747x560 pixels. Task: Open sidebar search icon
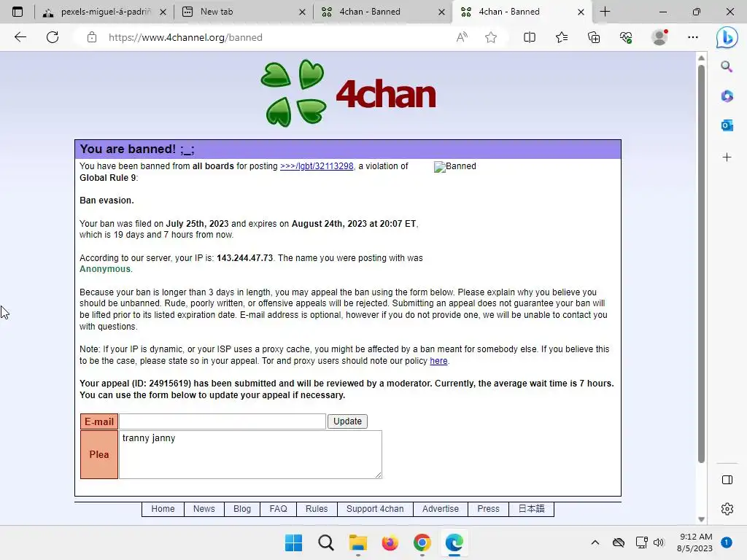(x=727, y=66)
